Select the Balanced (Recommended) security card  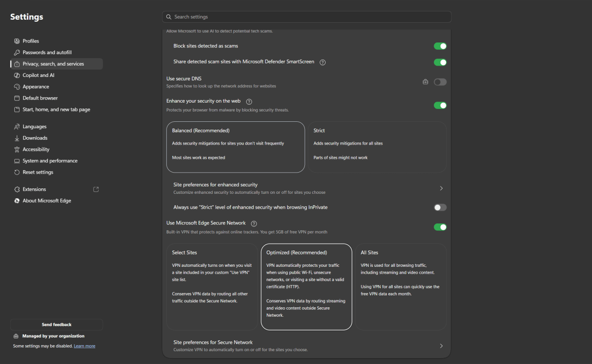pos(236,147)
